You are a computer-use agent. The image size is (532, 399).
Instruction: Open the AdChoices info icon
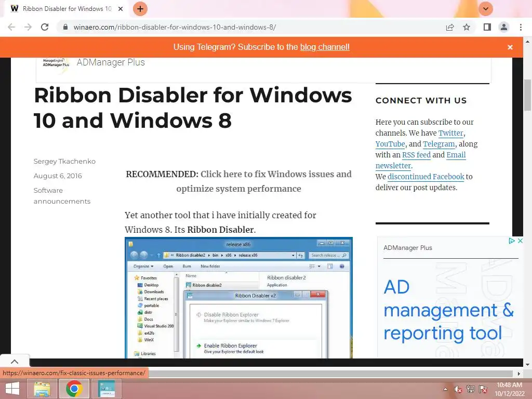click(512, 241)
